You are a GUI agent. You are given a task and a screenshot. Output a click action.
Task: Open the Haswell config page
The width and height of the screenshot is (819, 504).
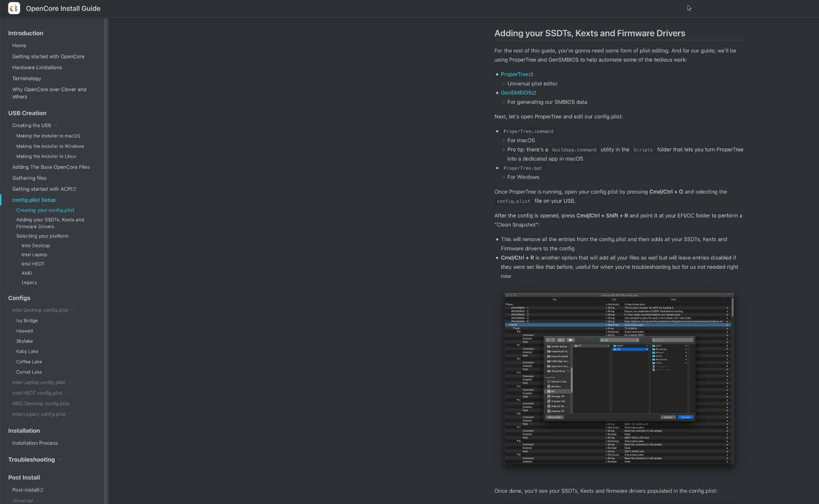coord(24,331)
